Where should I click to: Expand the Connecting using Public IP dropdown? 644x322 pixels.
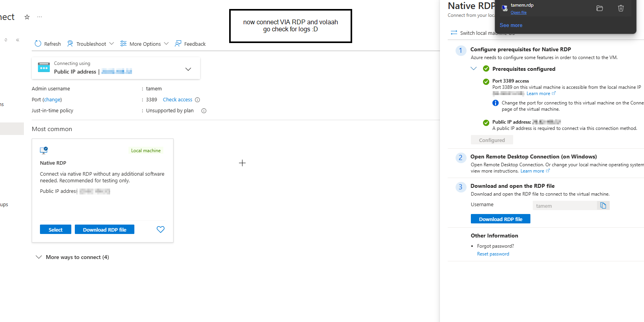click(188, 69)
